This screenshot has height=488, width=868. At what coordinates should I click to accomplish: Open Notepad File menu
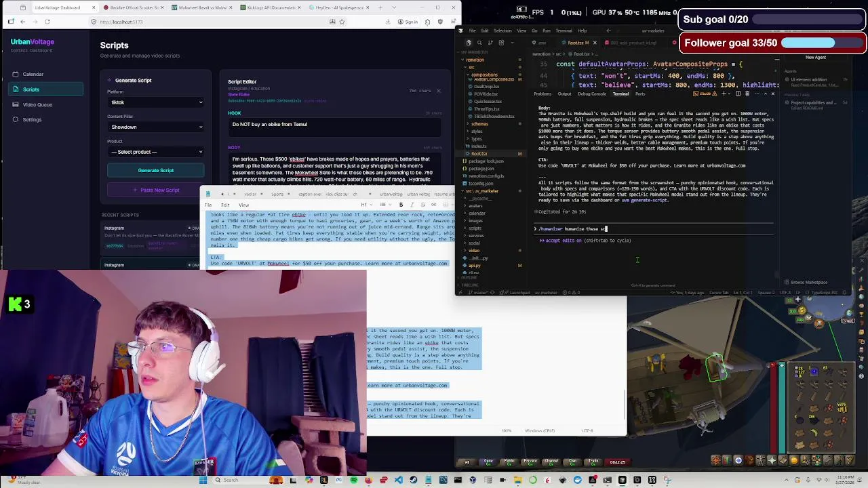[x=208, y=205]
